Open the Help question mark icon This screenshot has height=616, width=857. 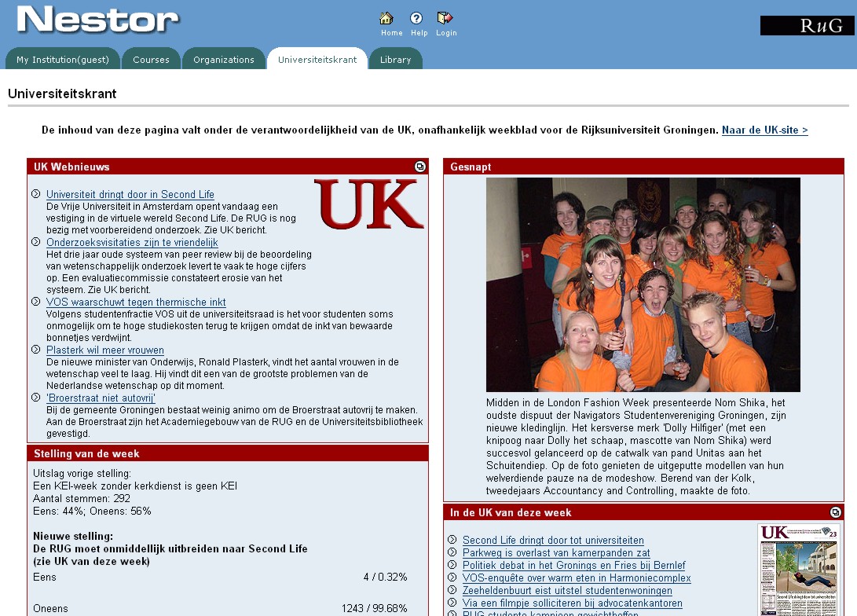(x=416, y=19)
